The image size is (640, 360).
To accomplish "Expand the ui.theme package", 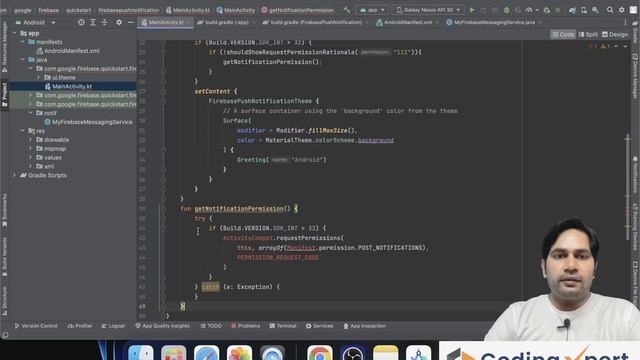I will (38, 77).
